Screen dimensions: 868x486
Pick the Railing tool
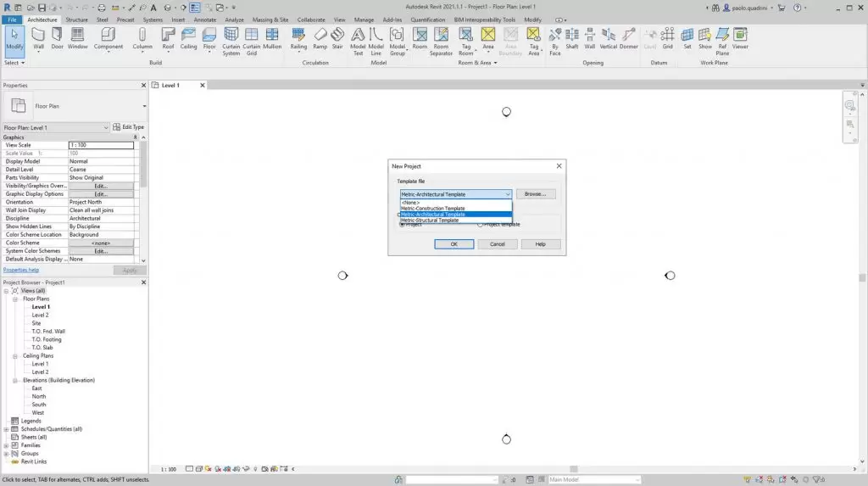tap(298, 37)
